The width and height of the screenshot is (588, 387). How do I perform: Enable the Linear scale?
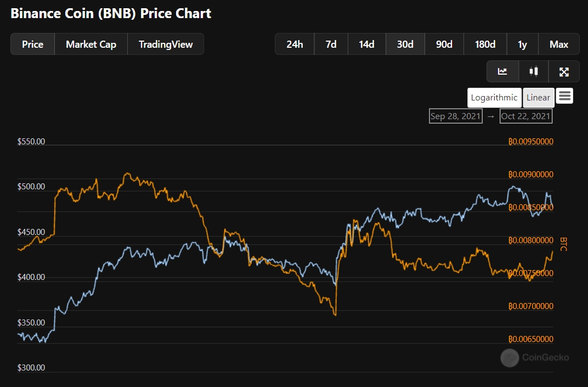pos(539,98)
